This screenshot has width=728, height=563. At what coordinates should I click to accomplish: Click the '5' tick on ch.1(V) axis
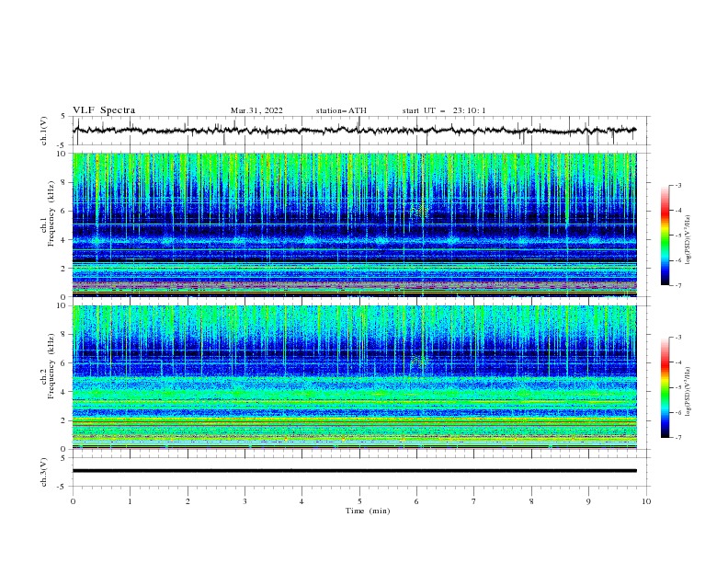[63, 117]
